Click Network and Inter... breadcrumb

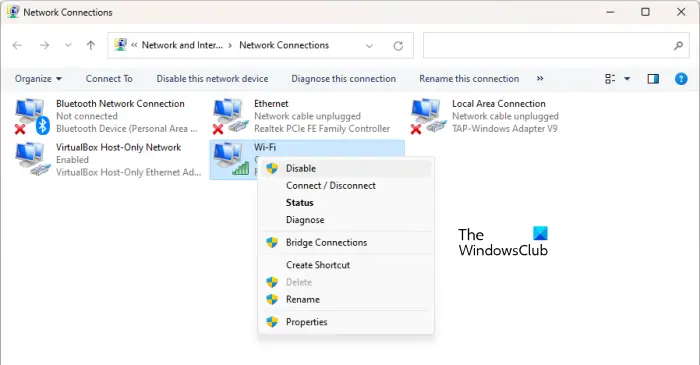[182, 45]
